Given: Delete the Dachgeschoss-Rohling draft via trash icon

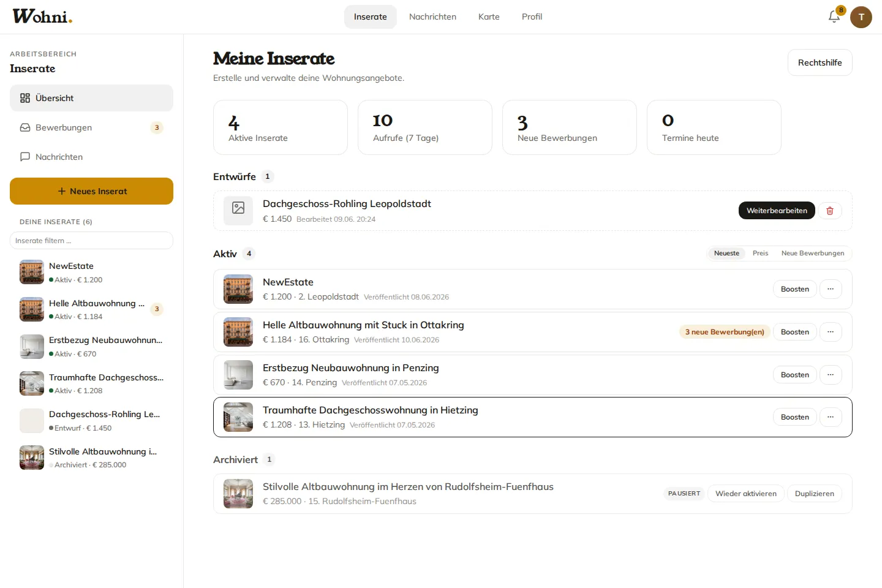Looking at the screenshot, I should coord(830,211).
